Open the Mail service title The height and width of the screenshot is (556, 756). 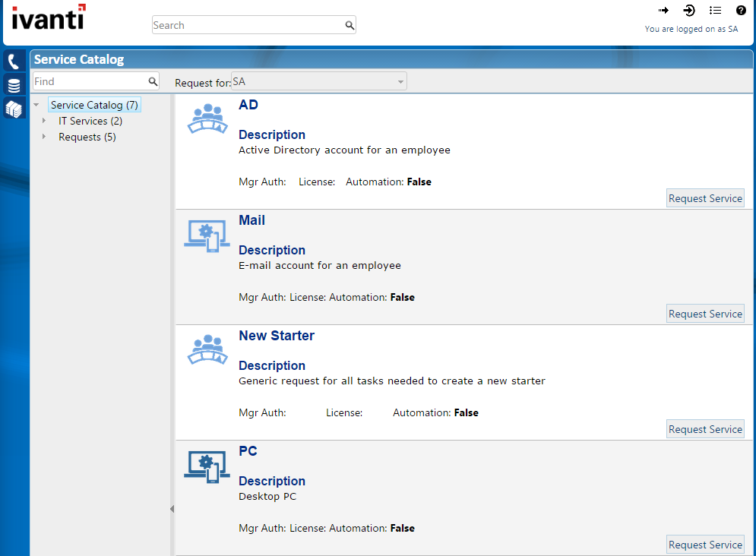tap(251, 220)
